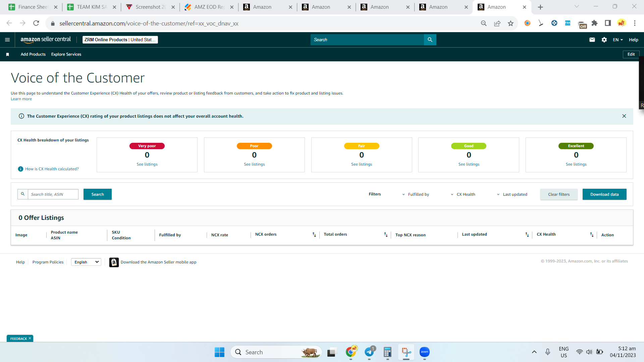Expand the Last updated filter dropdown
Screen dimensions: 644x362
(512, 194)
